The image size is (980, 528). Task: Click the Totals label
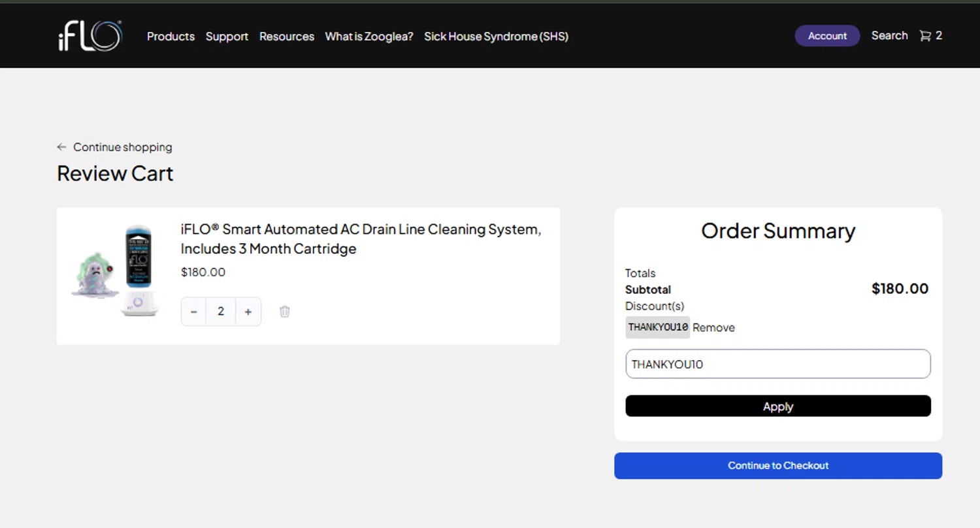click(x=640, y=273)
